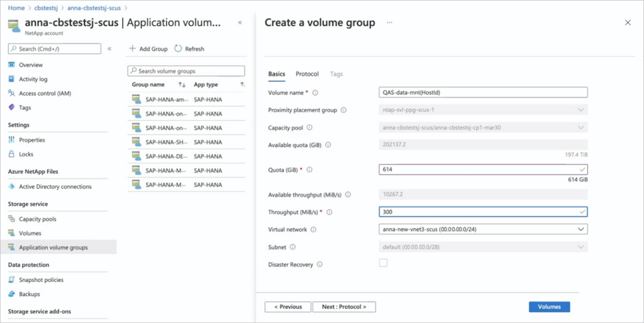Open Locks under Settings
This screenshot has height=323, width=644.
26,154
